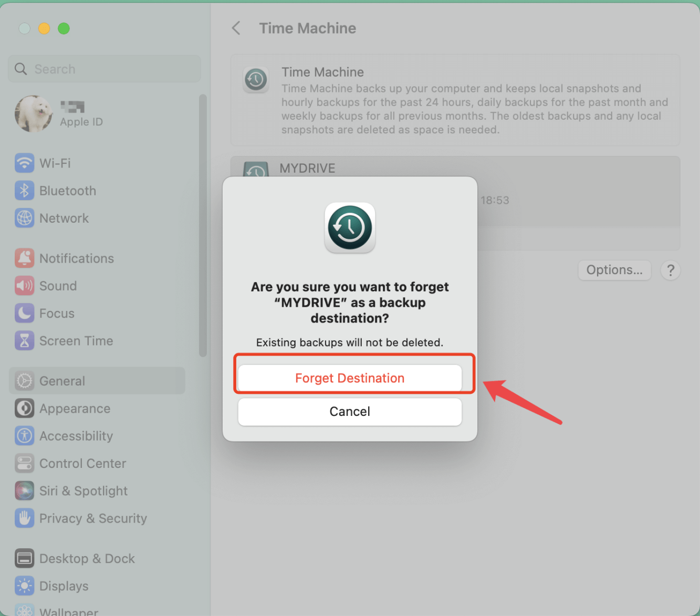
Task: Select Bluetooth label in the sidebar
Action: pyautogui.click(x=68, y=191)
